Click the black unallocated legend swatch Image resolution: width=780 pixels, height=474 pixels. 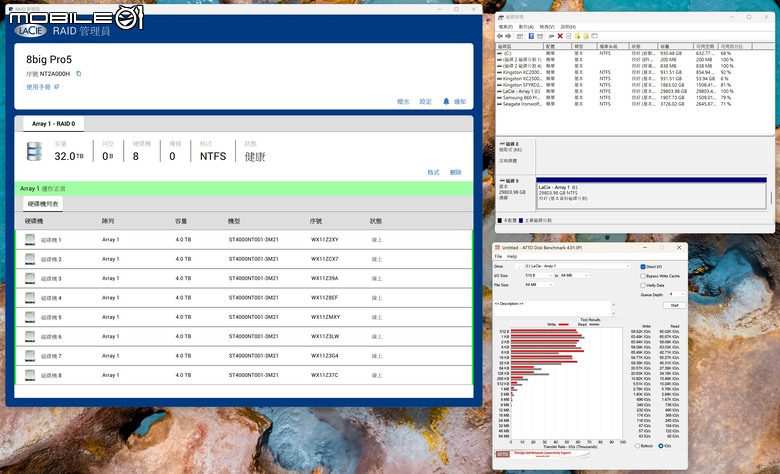pyautogui.click(x=500, y=220)
